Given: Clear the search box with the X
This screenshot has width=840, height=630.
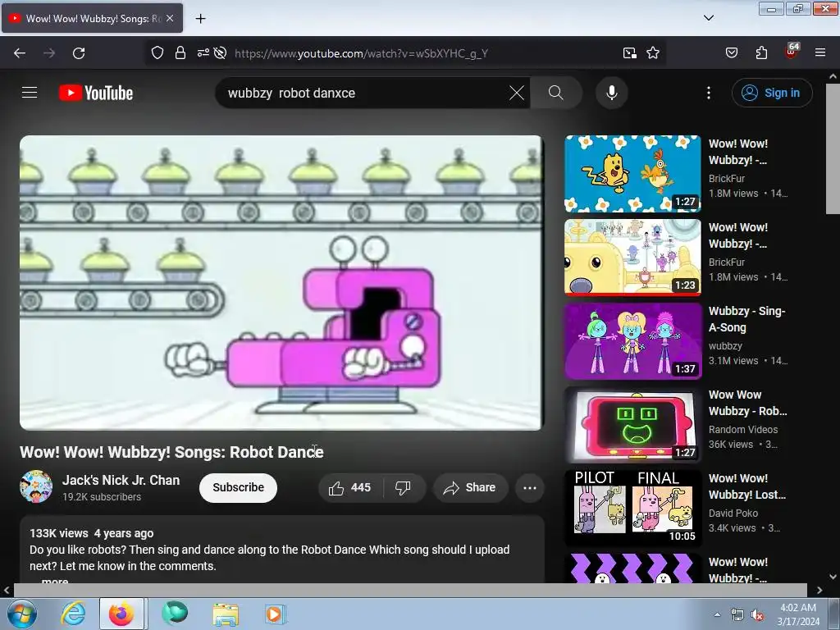Looking at the screenshot, I should point(517,93).
